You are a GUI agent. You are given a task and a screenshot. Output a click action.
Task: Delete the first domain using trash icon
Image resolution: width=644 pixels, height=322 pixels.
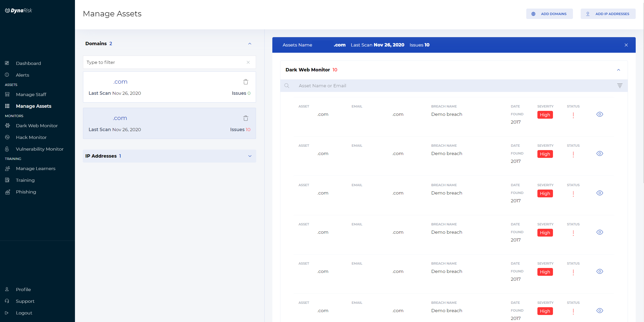tap(246, 82)
